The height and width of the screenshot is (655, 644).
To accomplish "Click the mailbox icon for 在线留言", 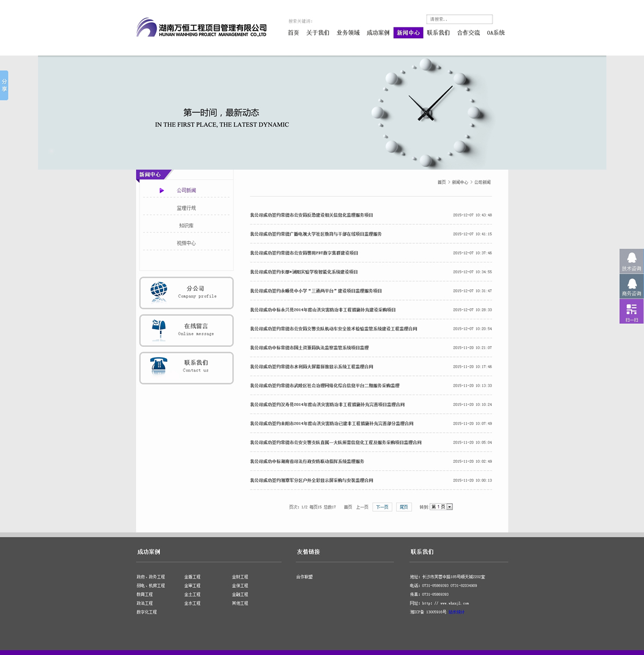I will pyautogui.click(x=159, y=330).
